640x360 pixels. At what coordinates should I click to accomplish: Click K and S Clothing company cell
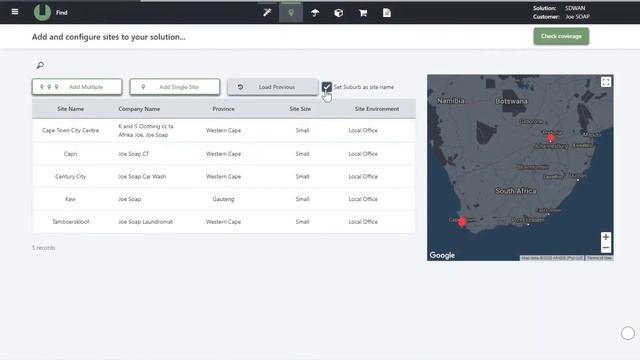pos(146,131)
